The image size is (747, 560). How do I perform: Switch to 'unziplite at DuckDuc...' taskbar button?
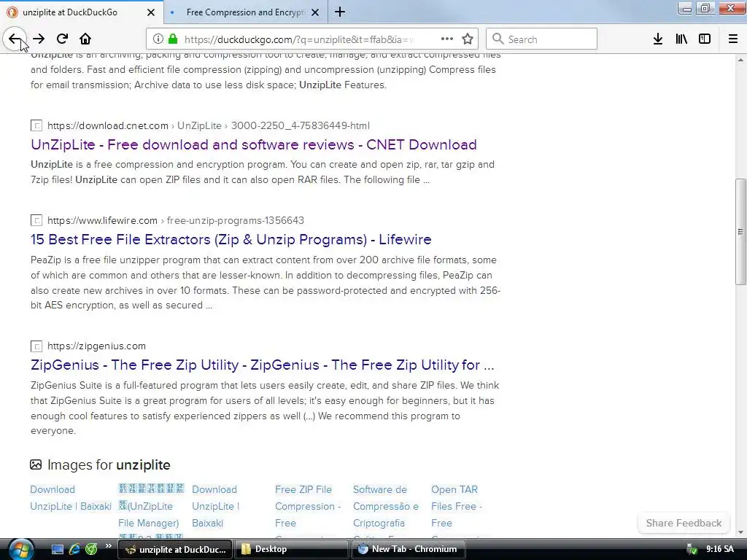pyautogui.click(x=175, y=549)
